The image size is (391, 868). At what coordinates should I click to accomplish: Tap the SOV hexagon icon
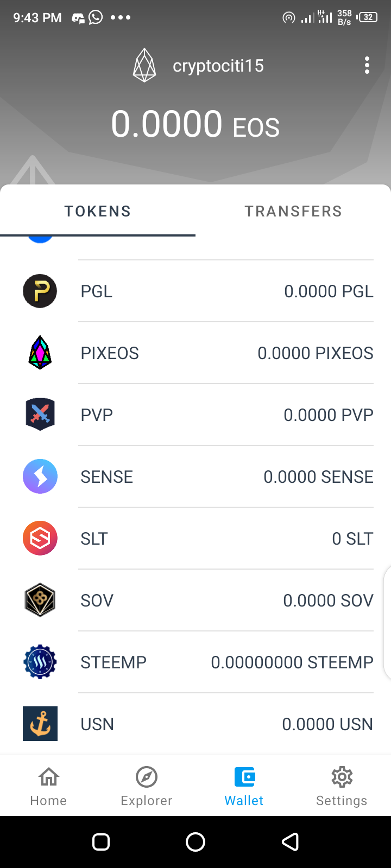[40, 601]
